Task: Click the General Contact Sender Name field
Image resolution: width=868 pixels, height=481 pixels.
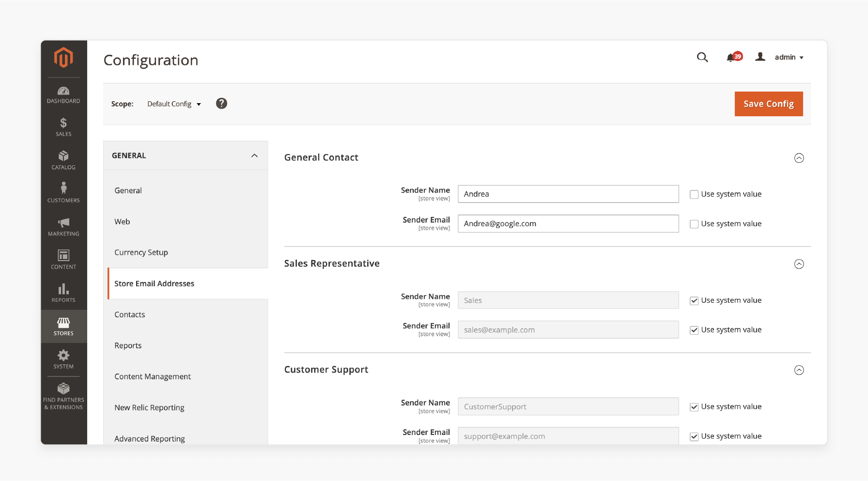Action: pos(568,194)
